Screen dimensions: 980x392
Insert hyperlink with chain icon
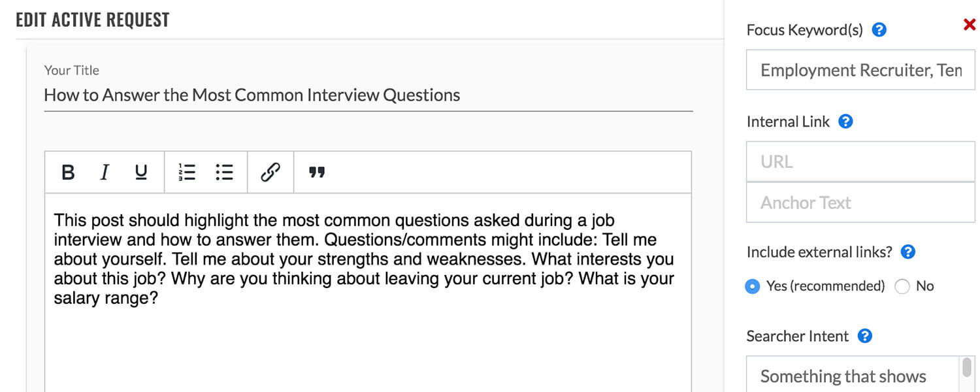(270, 172)
